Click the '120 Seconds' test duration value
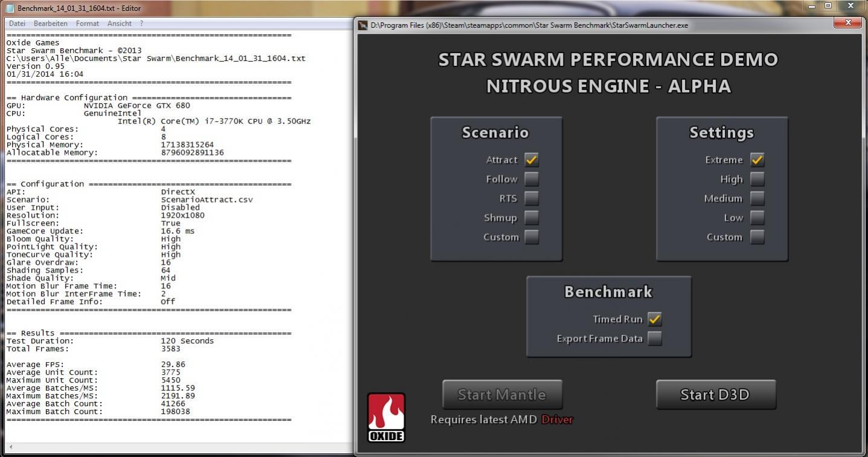This screenshot has height=457, width=868. point(187,341)
